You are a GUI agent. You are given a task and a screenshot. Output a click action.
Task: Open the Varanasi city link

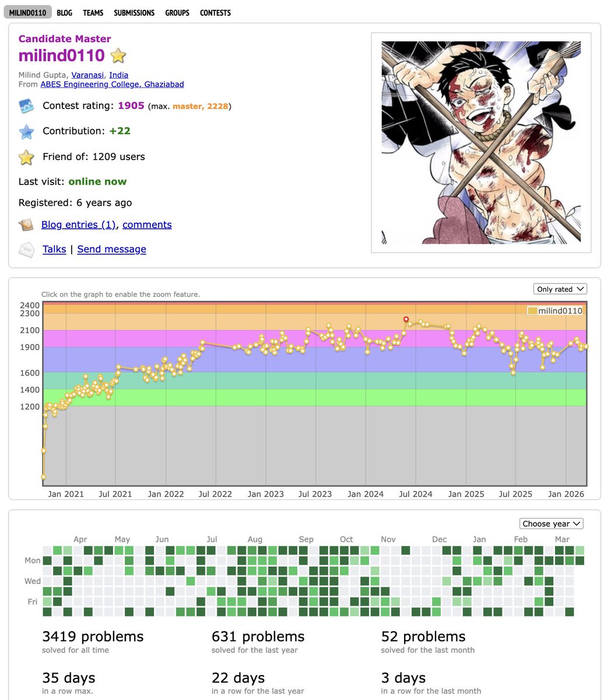point(87,75)
